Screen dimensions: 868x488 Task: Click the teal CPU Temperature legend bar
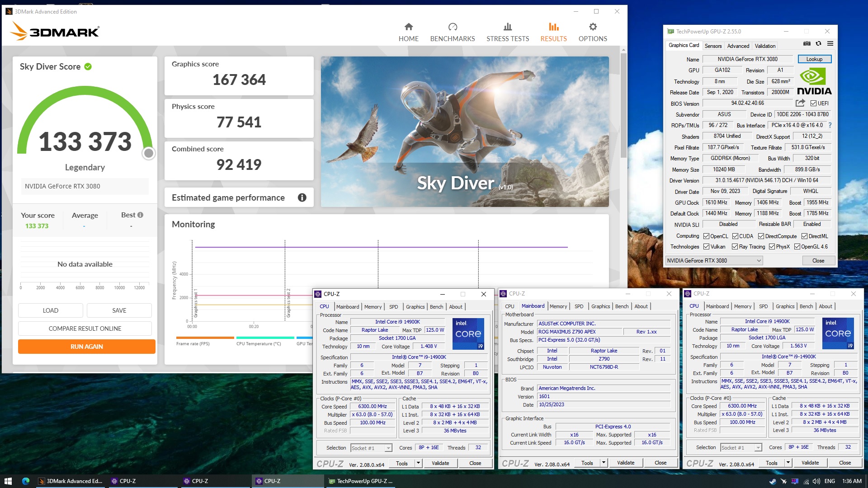click(265, 338)
